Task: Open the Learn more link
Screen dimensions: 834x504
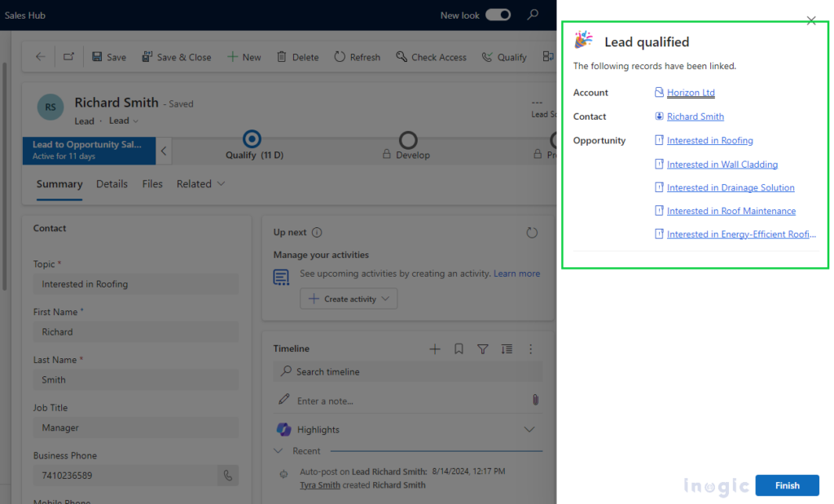Action: (516, 274)
